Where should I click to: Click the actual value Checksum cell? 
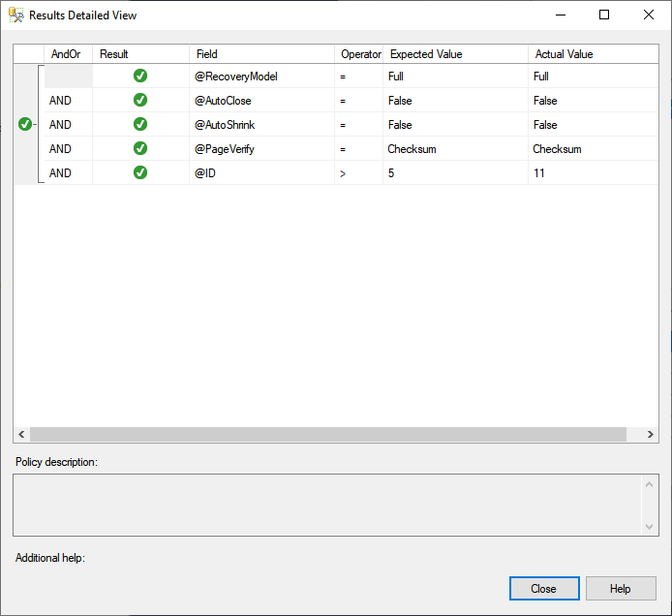click(x=594, y=149)
